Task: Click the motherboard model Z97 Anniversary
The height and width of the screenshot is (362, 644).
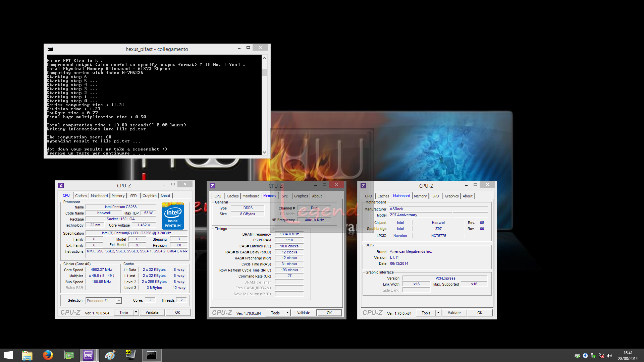Action: coord(420,215)
